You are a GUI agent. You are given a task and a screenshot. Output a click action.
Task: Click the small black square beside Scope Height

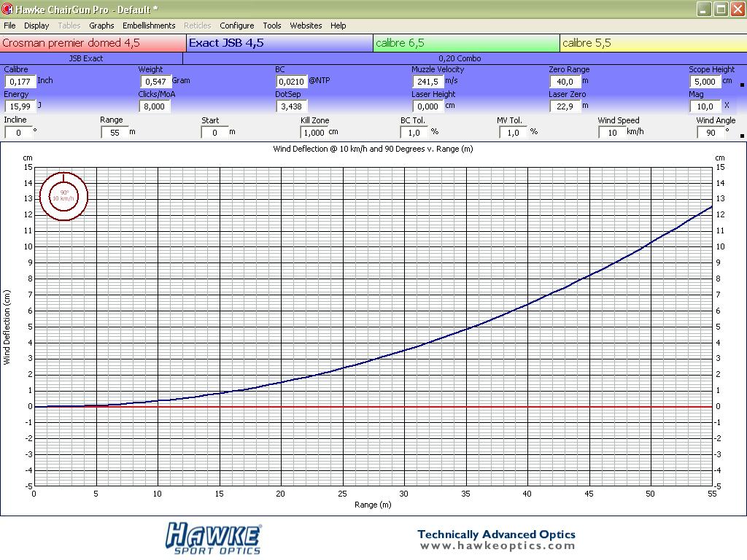(x=742, y=85)
